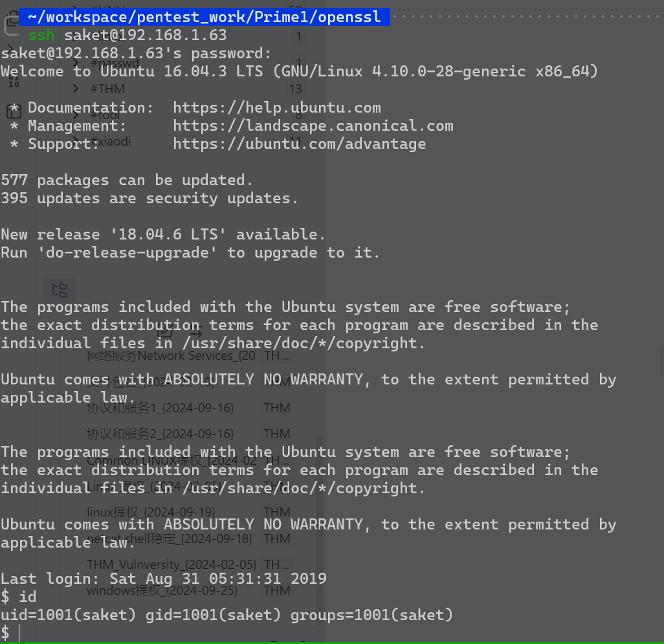Click the terminal prompt cursor at bottom
The height and width of the screenshot is (644, 664).
(19, 632)
